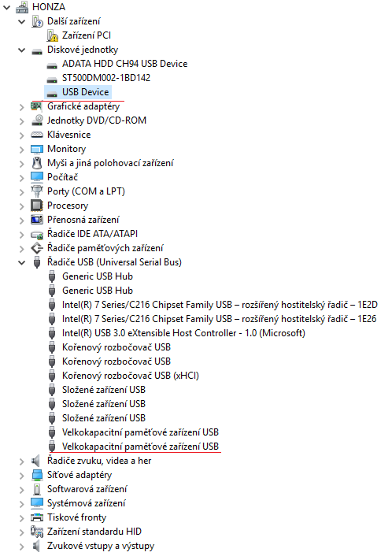Click the Tiskové fronty printer icon

(37, 517)
